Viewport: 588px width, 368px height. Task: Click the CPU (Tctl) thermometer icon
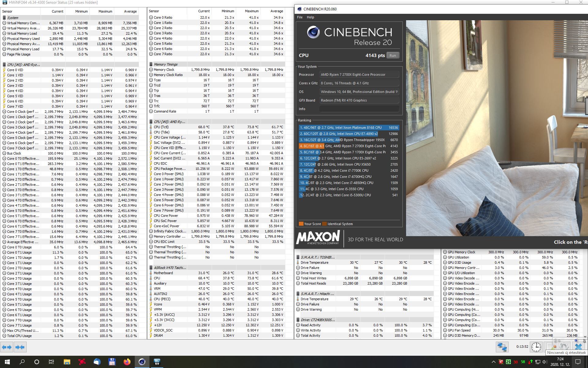(x=151, y=127)
